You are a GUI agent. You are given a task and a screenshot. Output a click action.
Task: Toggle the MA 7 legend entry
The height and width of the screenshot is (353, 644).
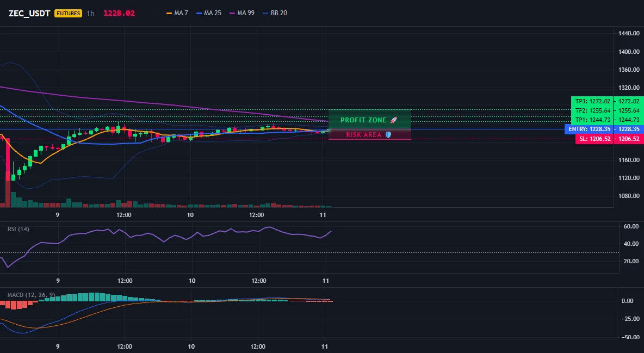177,13
